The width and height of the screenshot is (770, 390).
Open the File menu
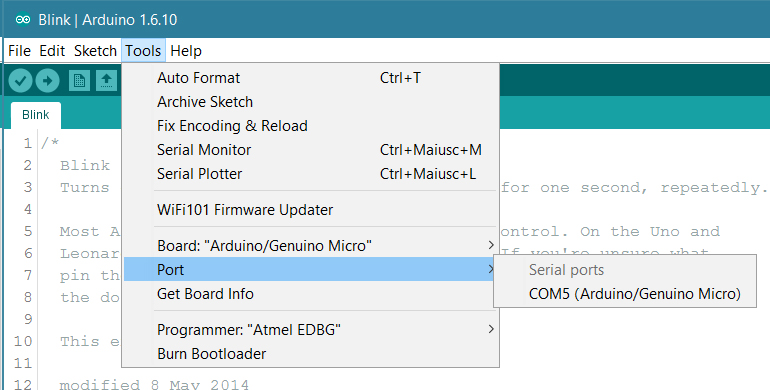(19, 51)
